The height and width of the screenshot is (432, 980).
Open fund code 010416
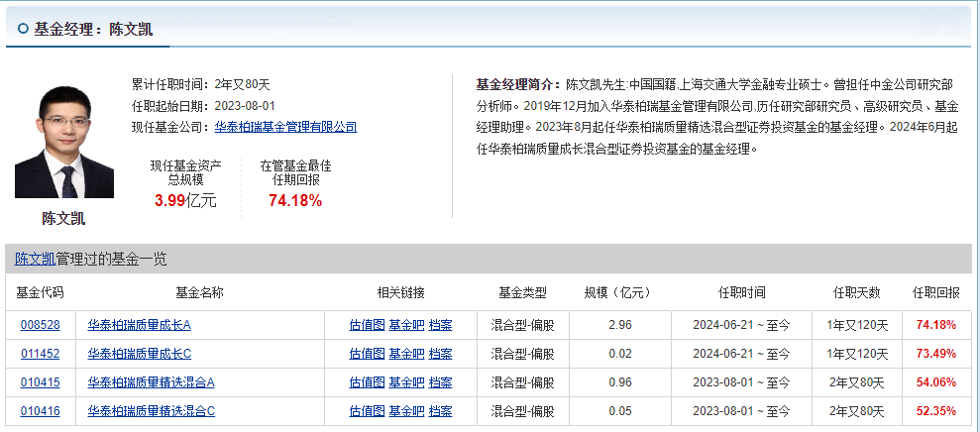[40, 411]
